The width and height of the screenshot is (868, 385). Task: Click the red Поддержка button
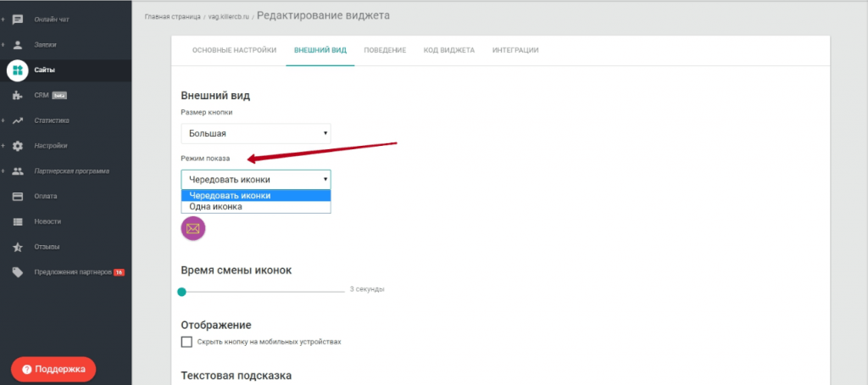[53, 369]
